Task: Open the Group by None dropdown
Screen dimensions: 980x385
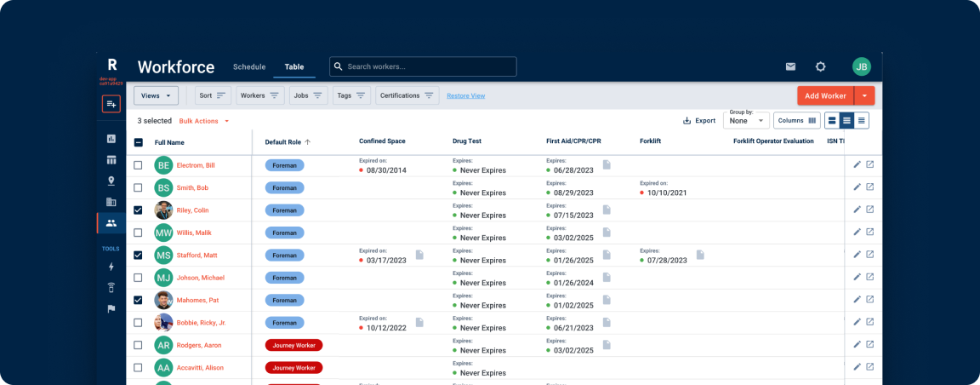Action: coord(746,120)
